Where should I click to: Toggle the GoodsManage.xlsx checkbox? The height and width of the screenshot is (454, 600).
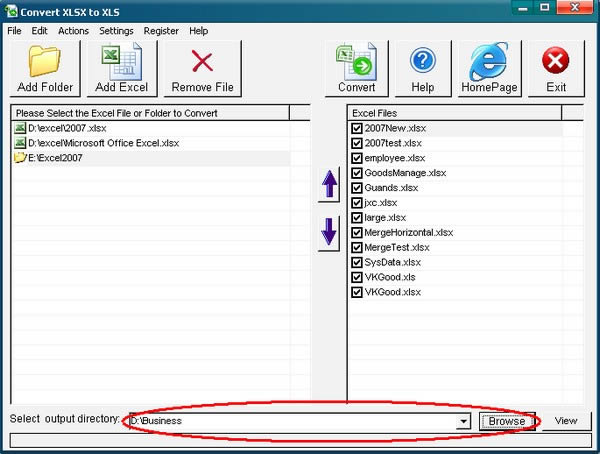click(x=357, y=173)
